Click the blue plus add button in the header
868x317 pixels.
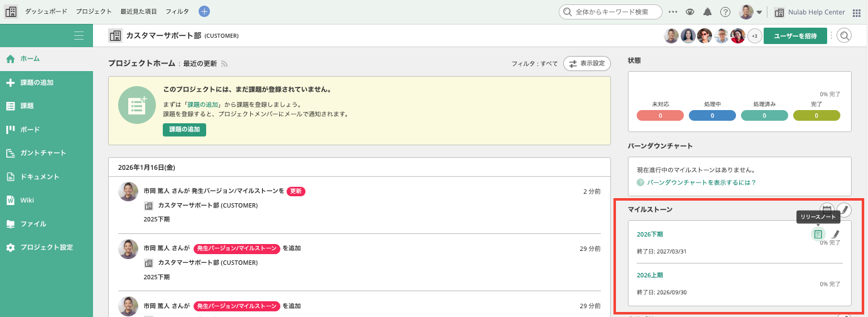coord(204,11)
